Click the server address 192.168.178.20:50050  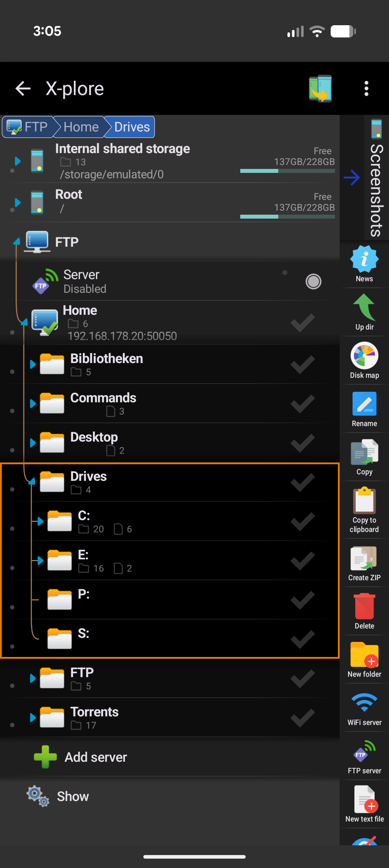(x=122, y=336)
